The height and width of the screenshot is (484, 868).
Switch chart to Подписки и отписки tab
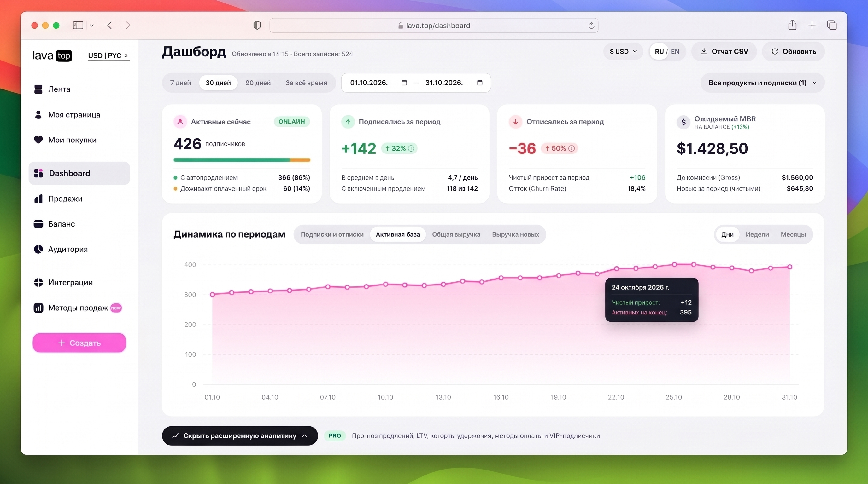click(x=332, y=235)
